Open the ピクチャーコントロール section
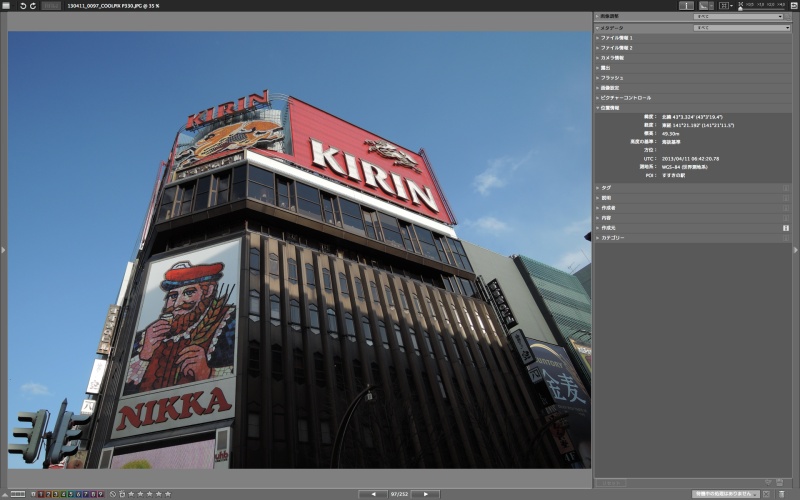The height and width of the screenshot is (500, 800). click(625, 98)
